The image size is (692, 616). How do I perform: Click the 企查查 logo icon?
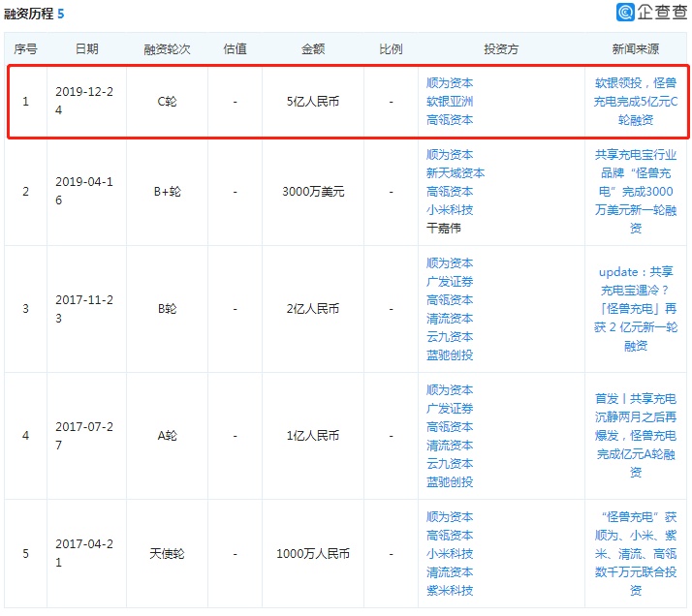coord(625,12)
